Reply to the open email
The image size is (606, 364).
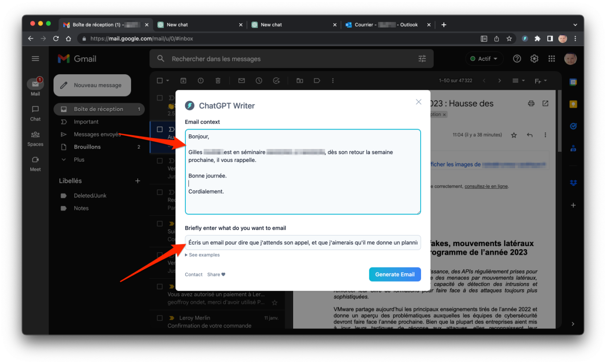[x=530, y=135]
